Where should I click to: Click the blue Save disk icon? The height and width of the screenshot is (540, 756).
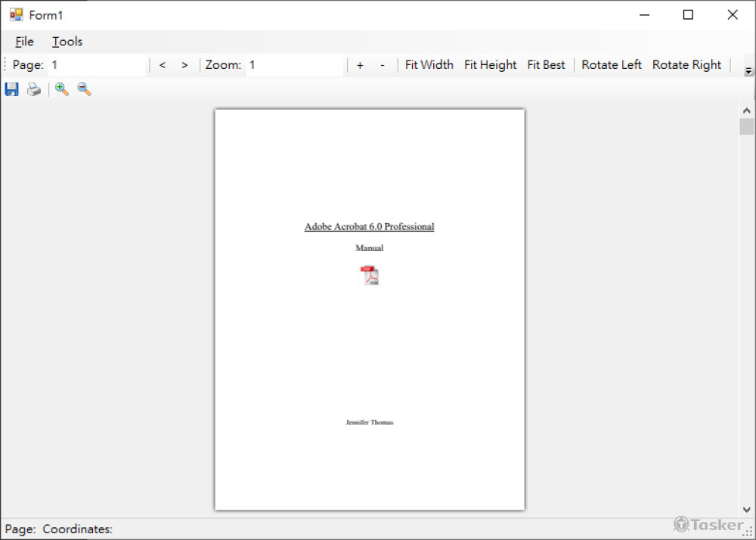click(x=11, y=89)
